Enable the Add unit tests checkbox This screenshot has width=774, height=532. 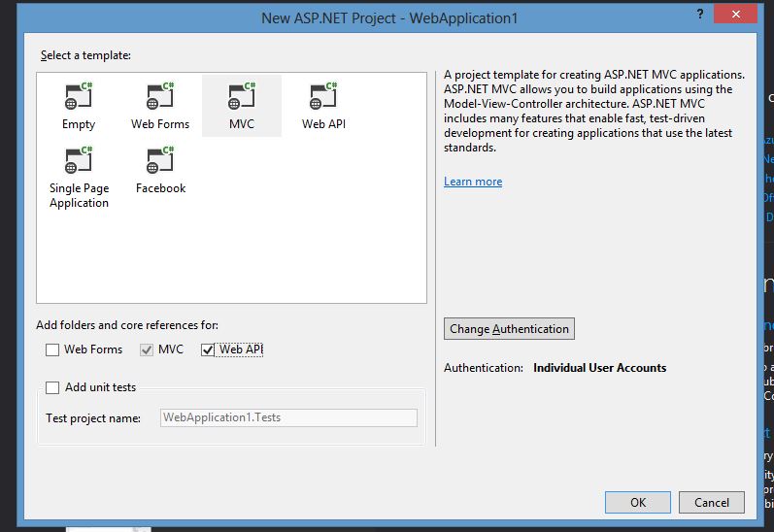[52, 387]
